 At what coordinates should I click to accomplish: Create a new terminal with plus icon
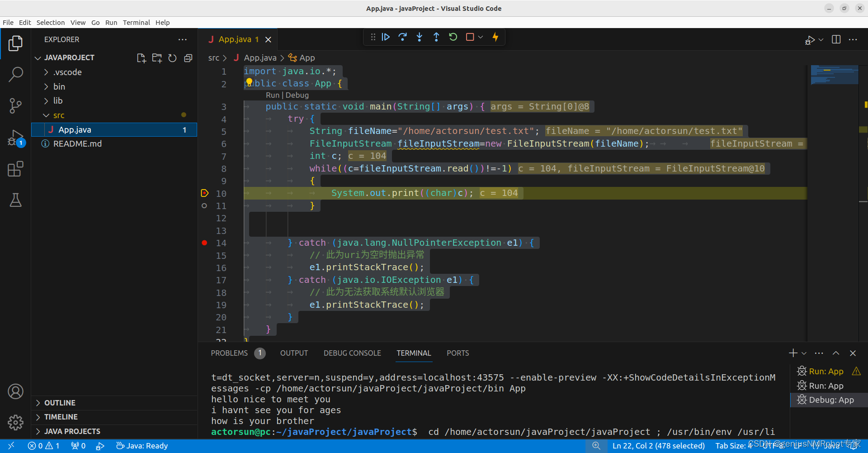[x=793, y=353]
